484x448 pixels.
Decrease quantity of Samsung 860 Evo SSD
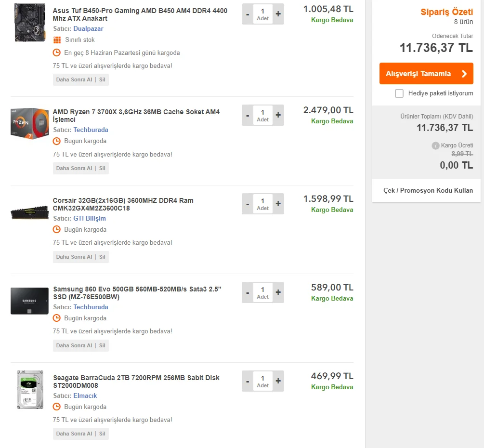coord(248,293)
